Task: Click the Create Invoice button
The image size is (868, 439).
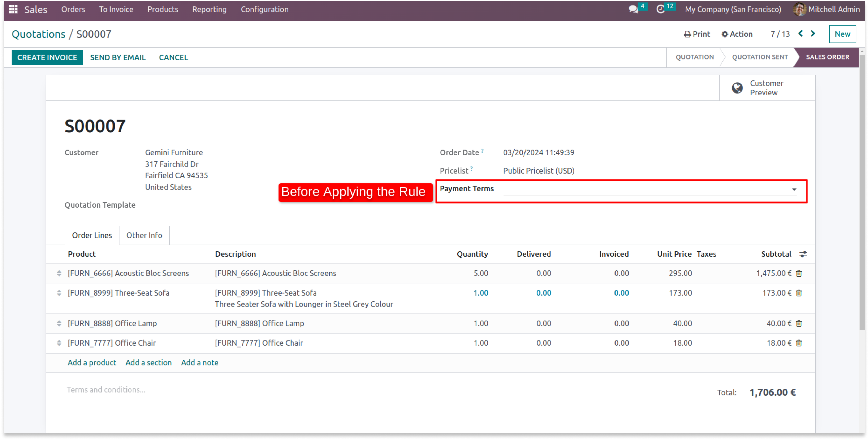Action: [x=47, y=57]
